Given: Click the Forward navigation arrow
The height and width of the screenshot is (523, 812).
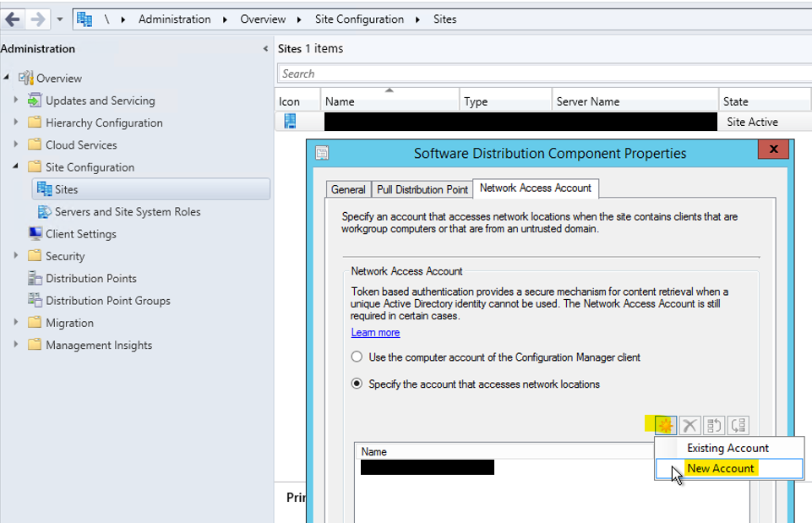Looking at the screenshot, I should point(38,19).
